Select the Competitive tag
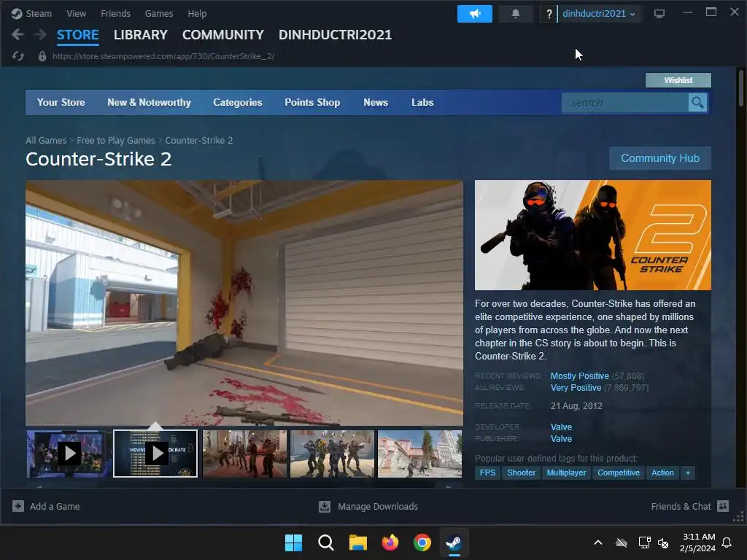The height and width of the screenshot is (560, 747). 619,472
